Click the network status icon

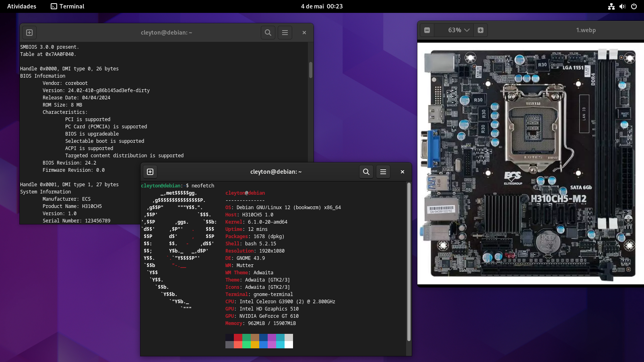(x=611, y=6)
